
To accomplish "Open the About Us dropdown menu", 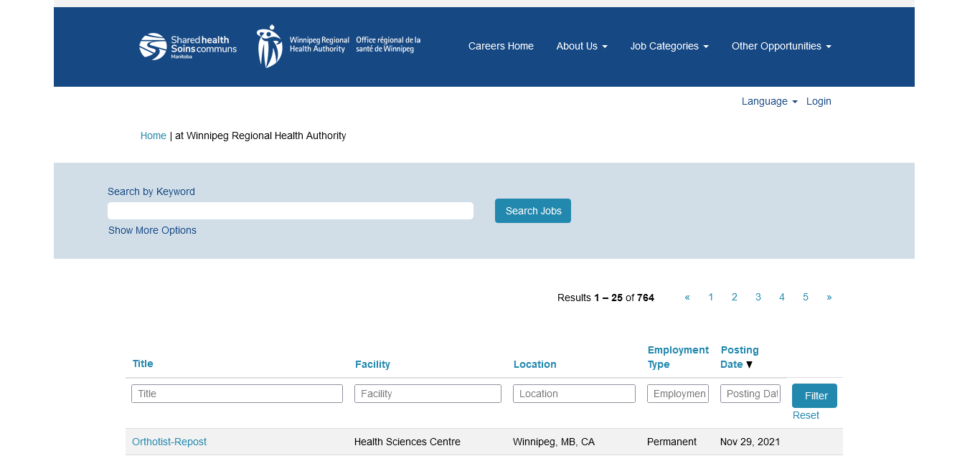I will click(582, 46).
